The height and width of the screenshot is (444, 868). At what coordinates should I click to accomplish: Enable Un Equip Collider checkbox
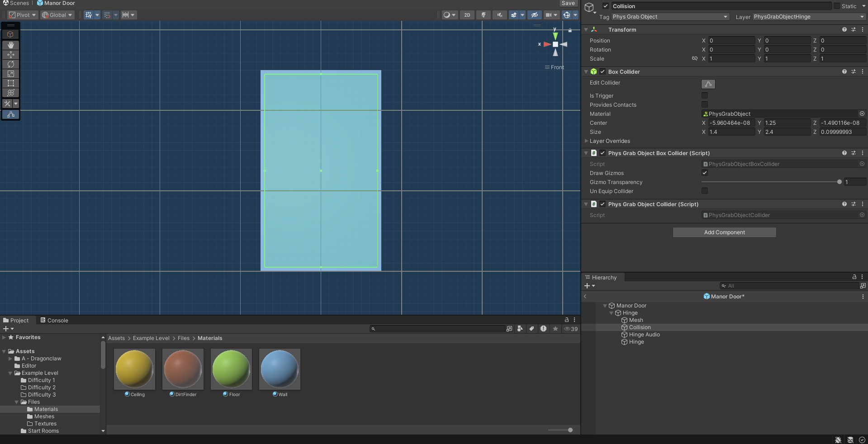click(704, 191)
